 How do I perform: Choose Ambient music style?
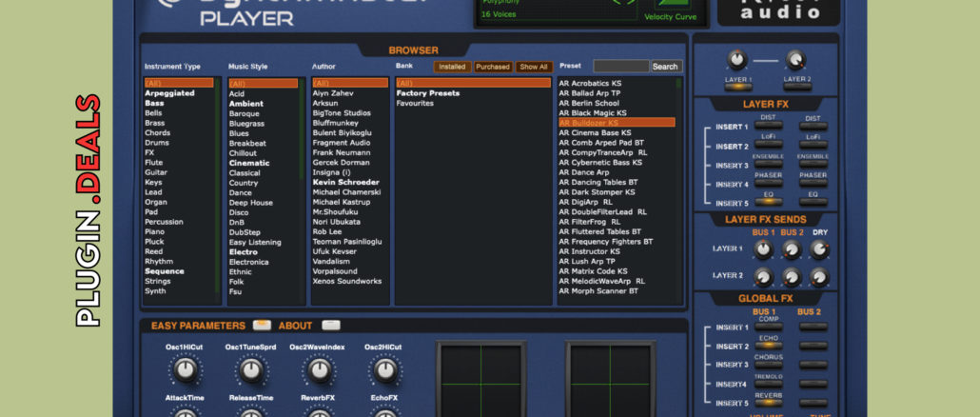(x=246, y=104)
